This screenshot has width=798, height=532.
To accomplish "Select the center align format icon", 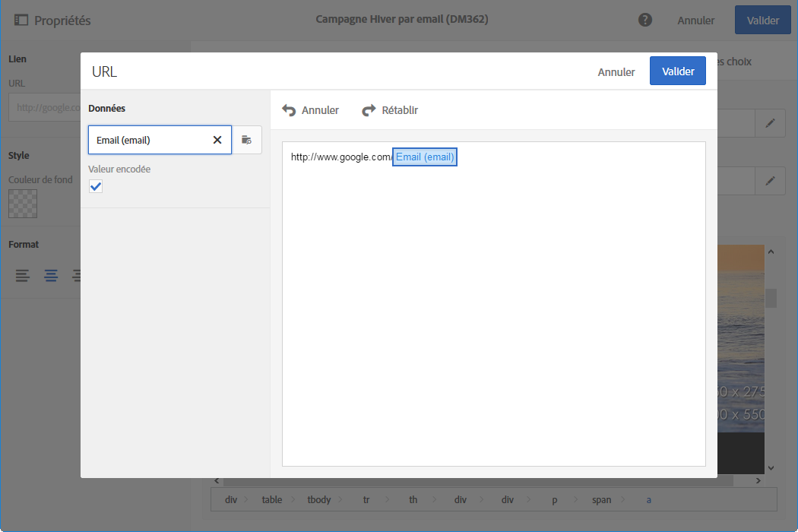I will point(51,276).
